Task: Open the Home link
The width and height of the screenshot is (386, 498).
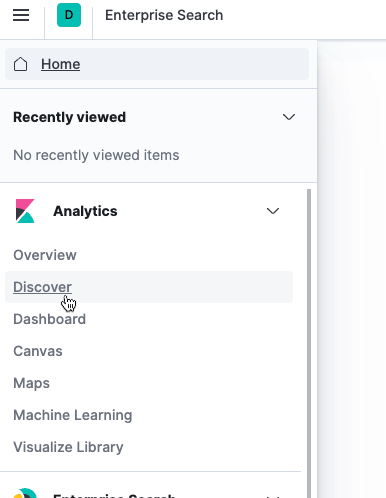Action: [x=60, y=64]
